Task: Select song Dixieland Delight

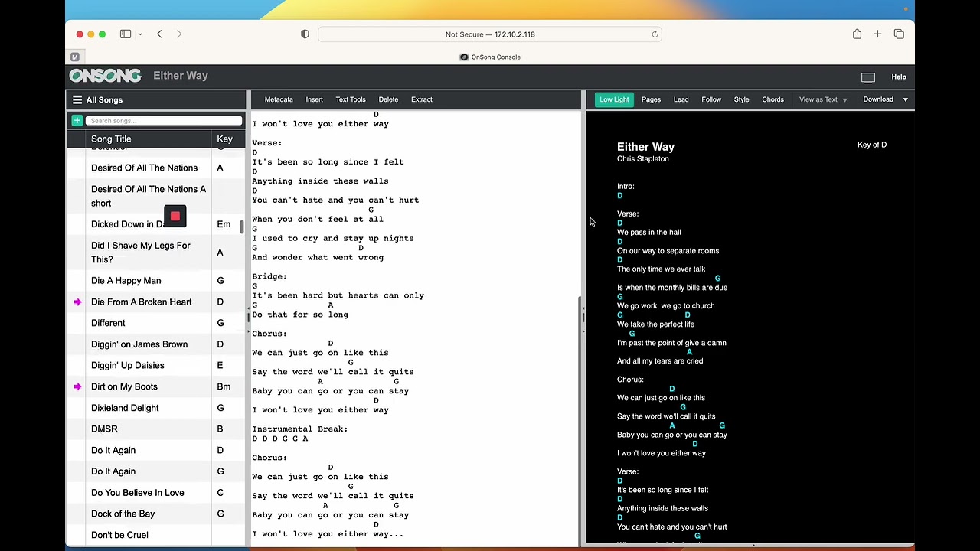Action: pos(125,408)
